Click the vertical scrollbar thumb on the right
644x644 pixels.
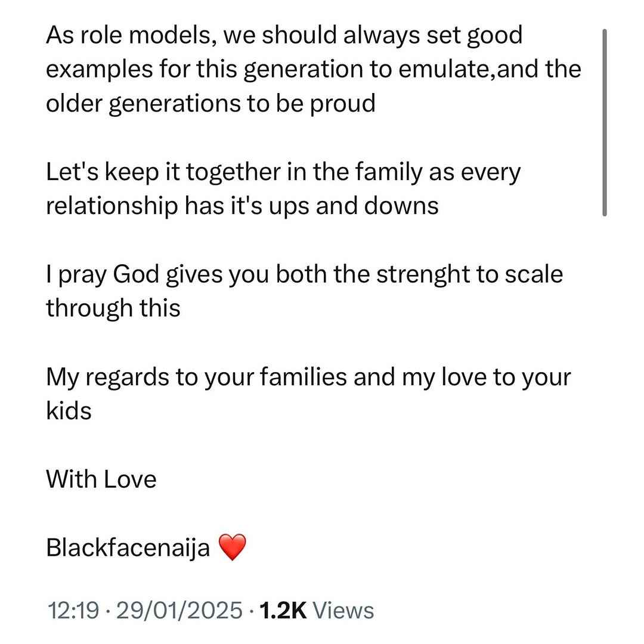[x=605, y=122]
